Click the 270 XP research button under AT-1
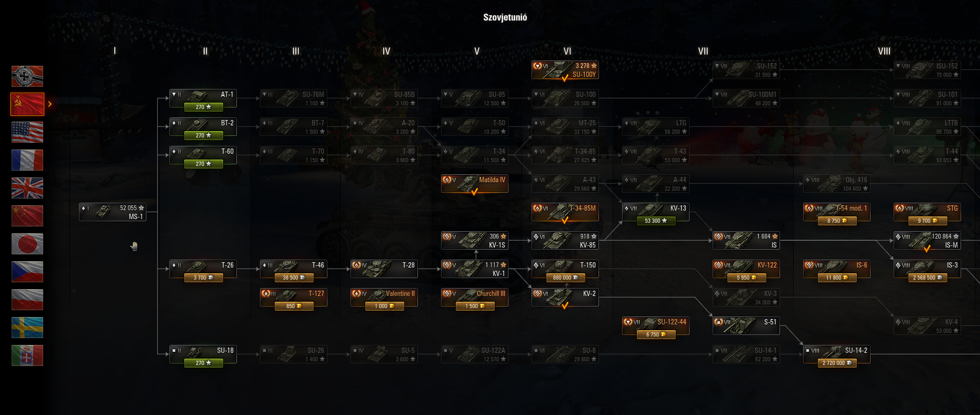 pyautogui.click(x=203, y=107)
